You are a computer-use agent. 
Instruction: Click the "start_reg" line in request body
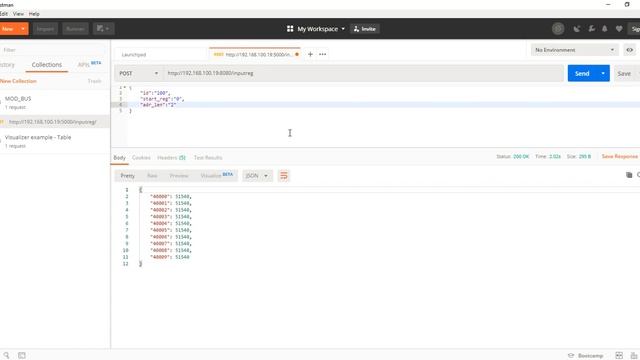coord(162,99)
